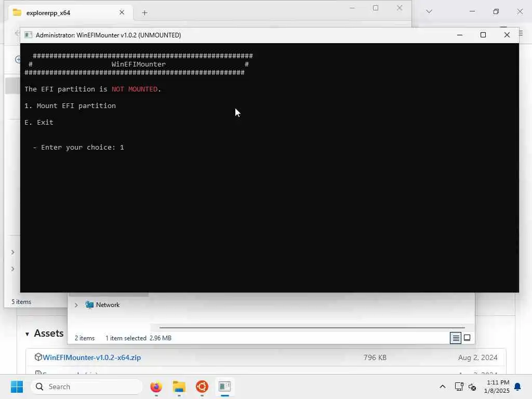Switch Explorer to large thumbnails view
Image resolution: width=532 pixels, height=399 pixels.
[x=467, y=338]
